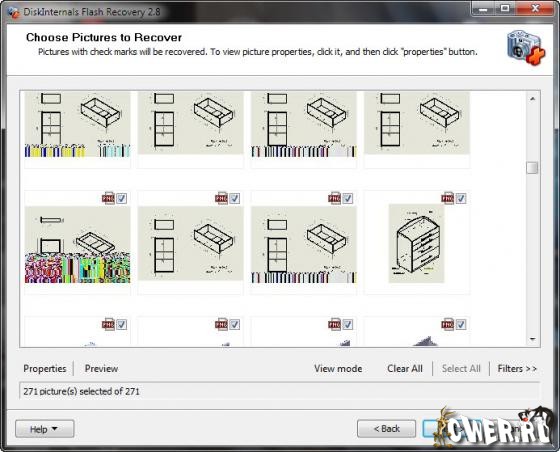Click the vertical scrollbar thumb
The width and height of the screenshot is (560, 452).
(532, 168)
